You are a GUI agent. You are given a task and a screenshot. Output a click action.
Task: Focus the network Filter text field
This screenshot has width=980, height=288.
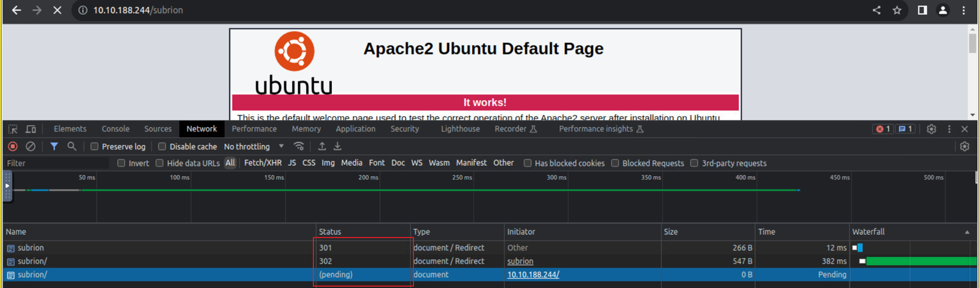pyautogui.click(x=56, y=163)
